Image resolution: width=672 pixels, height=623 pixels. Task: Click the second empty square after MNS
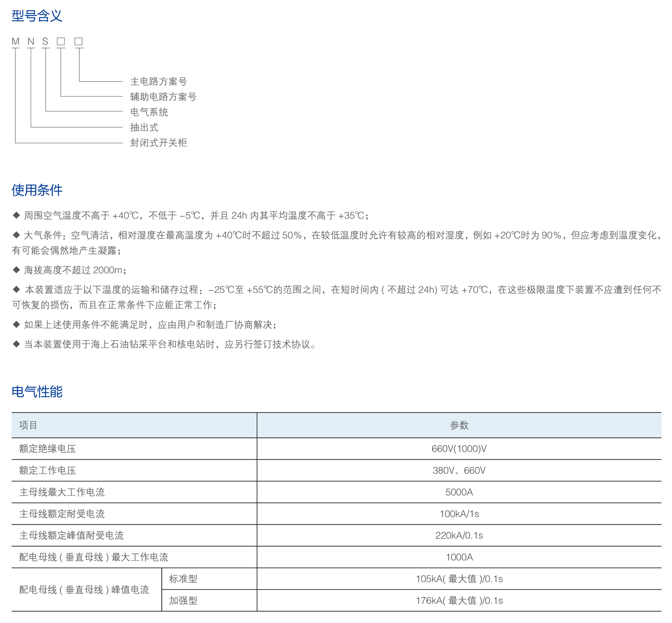click(79, 42)
